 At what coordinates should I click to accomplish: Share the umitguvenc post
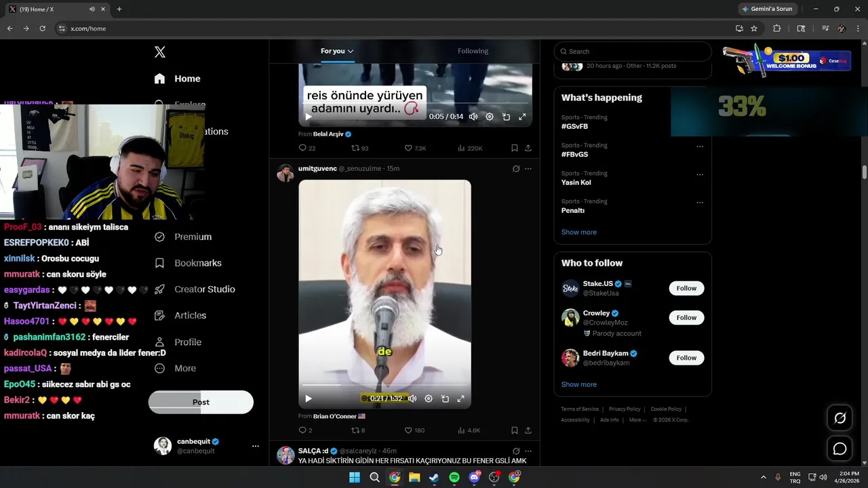528,430
